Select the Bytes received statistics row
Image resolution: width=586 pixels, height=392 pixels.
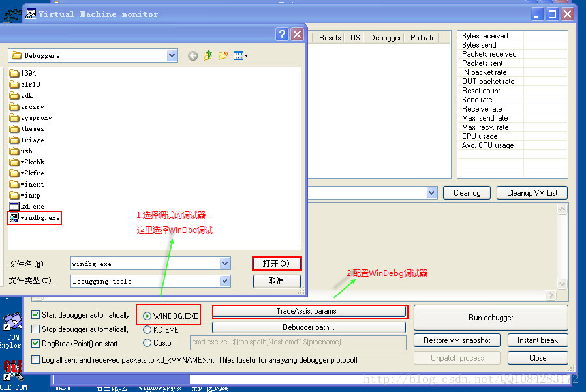(x=512, y=36)
